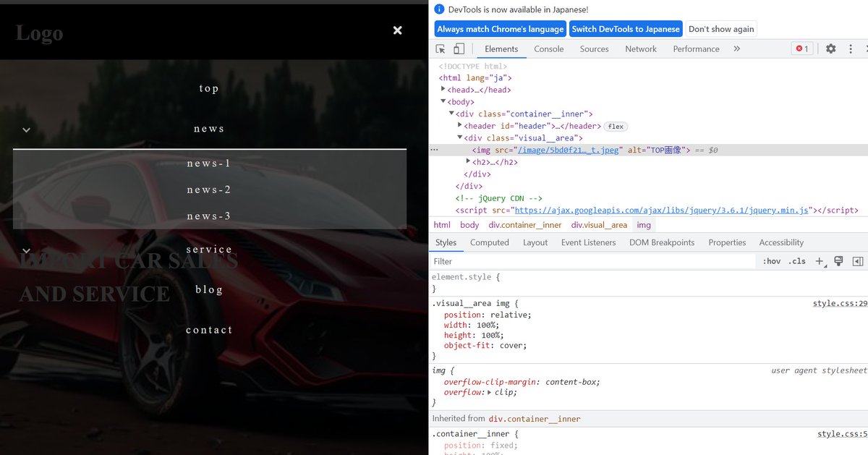The height and width of the screenshot is (455, 868).
Task: Toggle the device toolbar icon
Action: (x=459, y=49)
